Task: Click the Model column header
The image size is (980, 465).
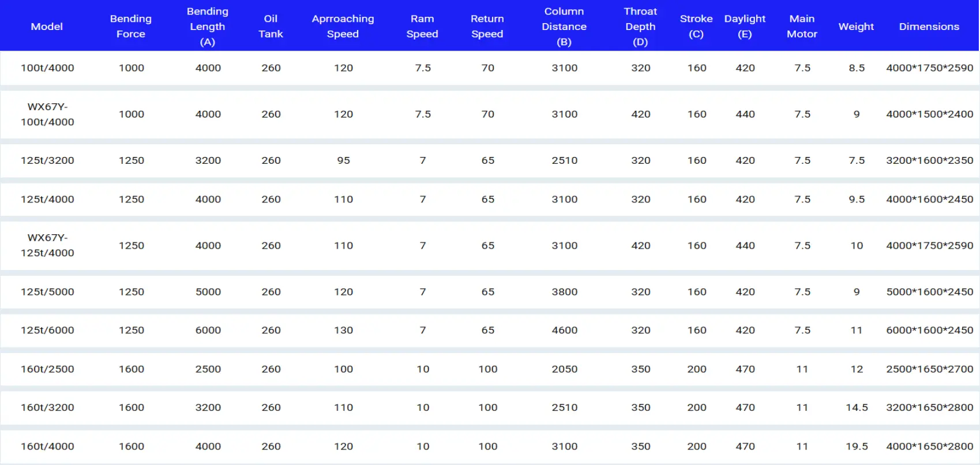Action: tap(47, 27)
